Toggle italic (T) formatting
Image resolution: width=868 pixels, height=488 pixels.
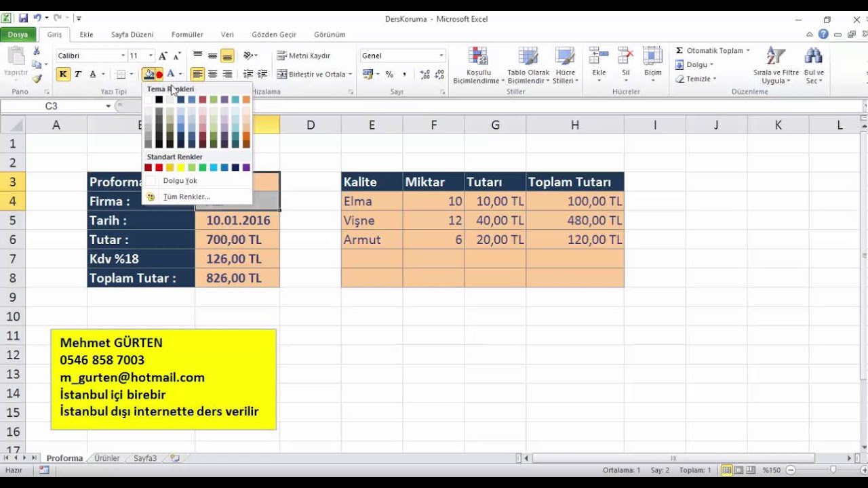(x=78, y=75)
